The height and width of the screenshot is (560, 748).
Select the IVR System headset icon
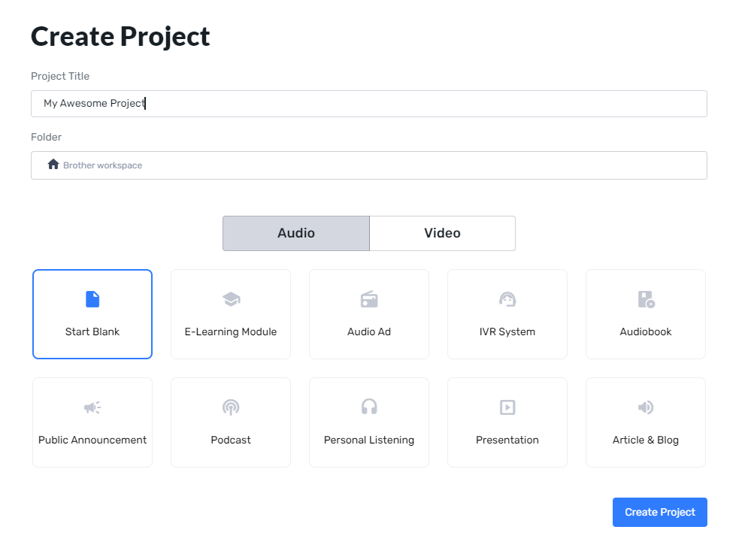[507, 299]
